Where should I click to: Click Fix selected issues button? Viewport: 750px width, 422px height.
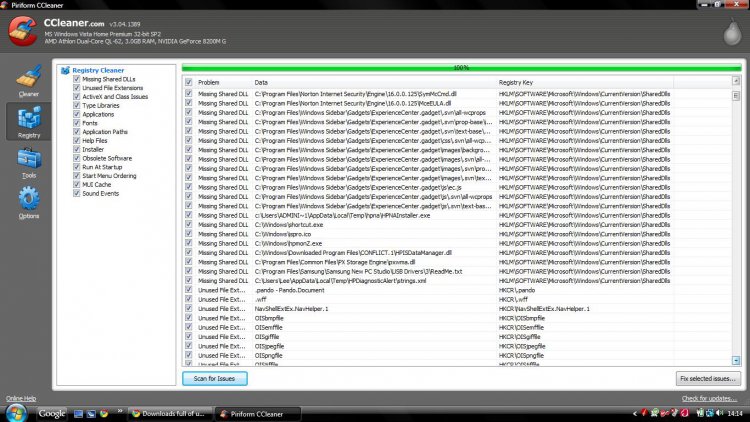coord(708,378)
